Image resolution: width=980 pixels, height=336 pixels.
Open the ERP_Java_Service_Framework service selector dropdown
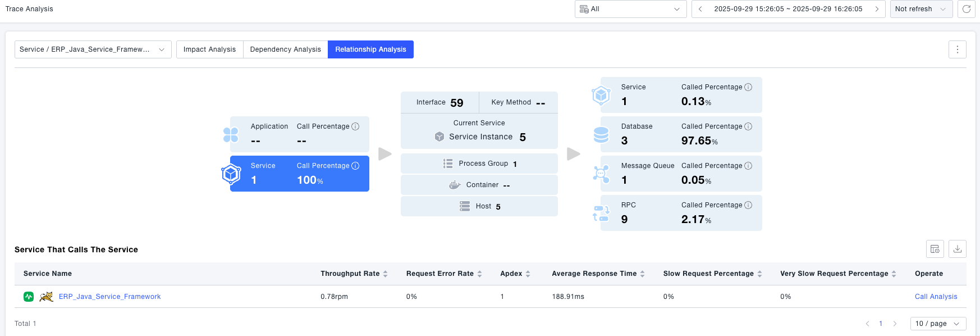pos(93,49)
